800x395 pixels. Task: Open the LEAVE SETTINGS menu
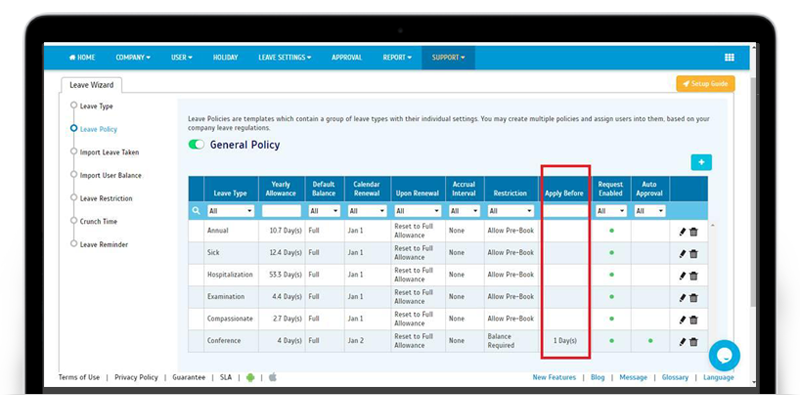coord(285,58)
